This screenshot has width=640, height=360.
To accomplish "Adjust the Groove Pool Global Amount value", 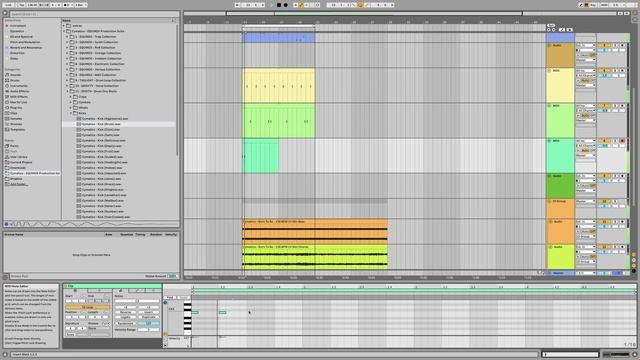I will coord(173,276).
